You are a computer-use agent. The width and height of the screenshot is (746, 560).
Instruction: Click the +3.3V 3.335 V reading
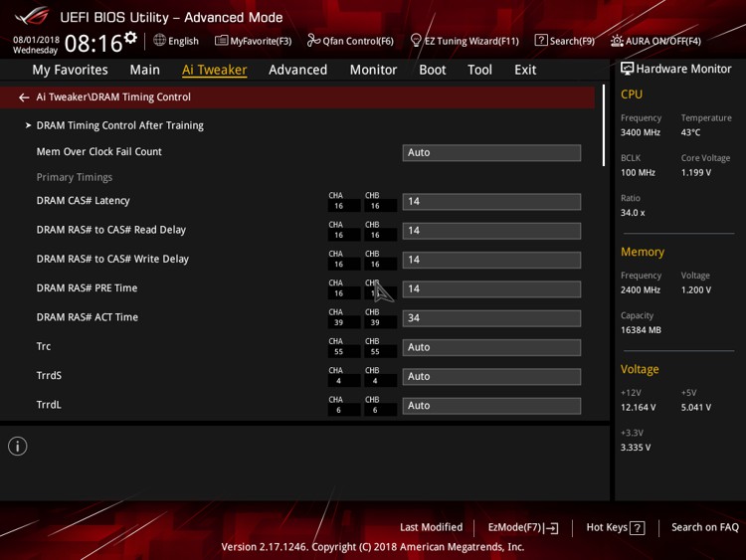click(636, 448)
